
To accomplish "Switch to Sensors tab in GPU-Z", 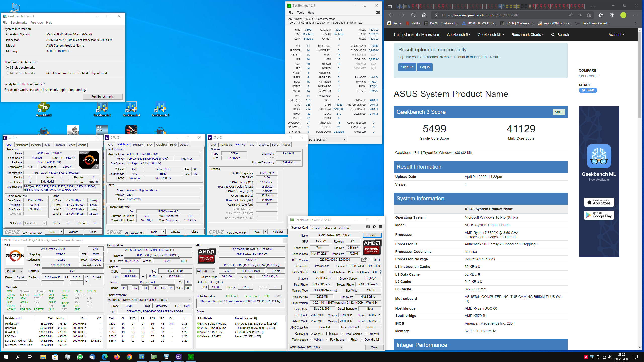I will [x=315, y=228].
